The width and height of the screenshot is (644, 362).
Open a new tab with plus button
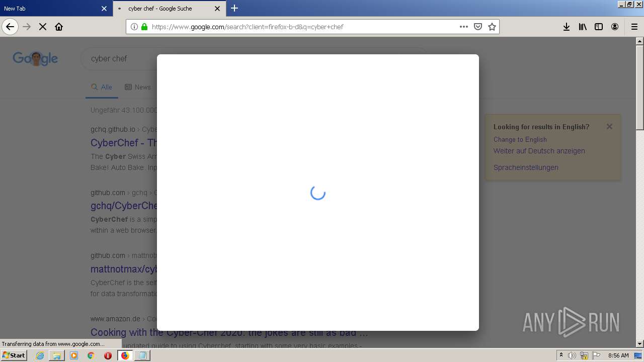point(234,8)
